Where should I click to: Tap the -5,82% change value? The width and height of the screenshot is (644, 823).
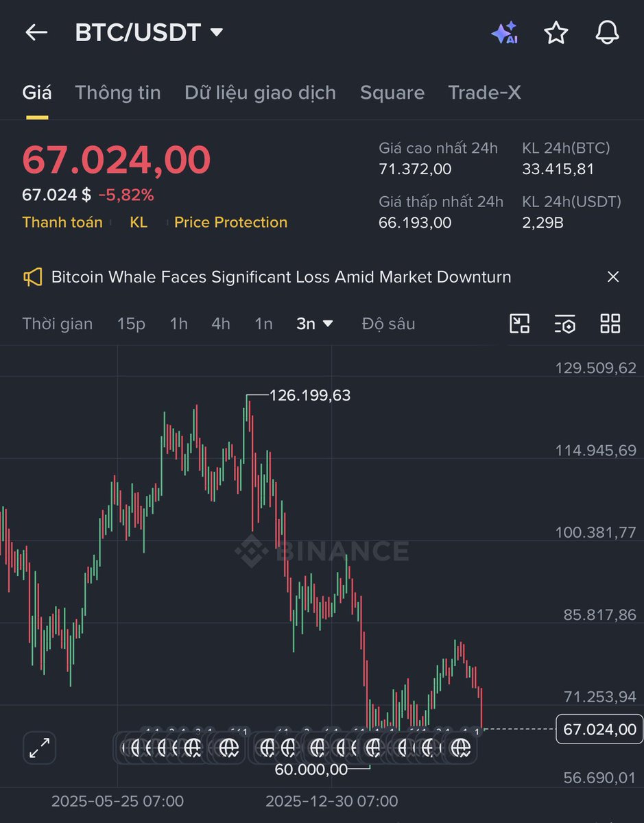(126, 195)
